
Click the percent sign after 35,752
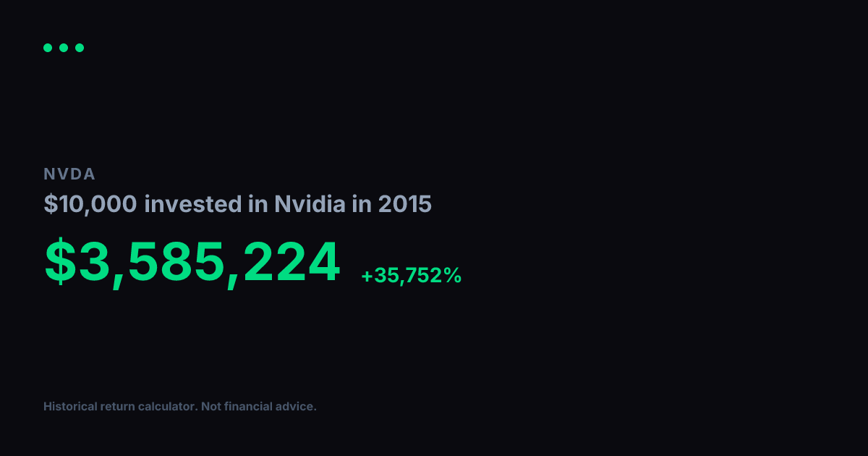click(454, 275)
